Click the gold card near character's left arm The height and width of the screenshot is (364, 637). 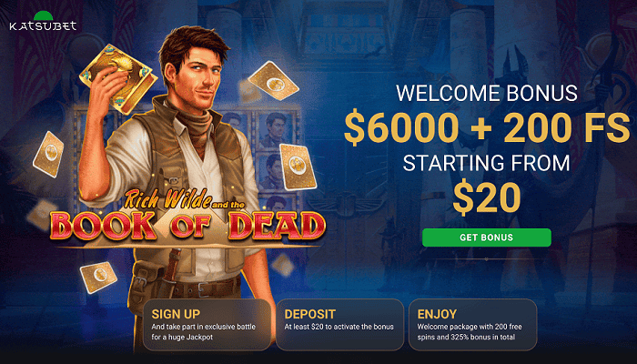pyautogui.click(x=297, y=167)
